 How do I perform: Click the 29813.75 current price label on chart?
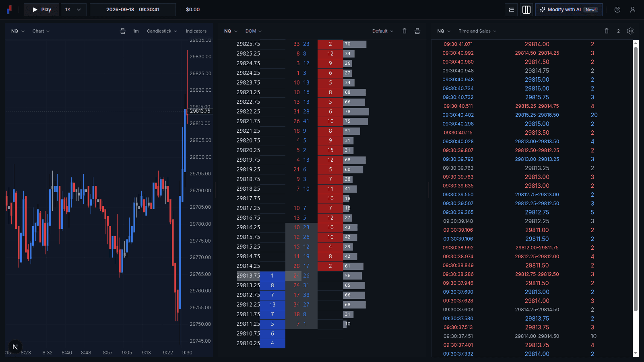[200, 111]
